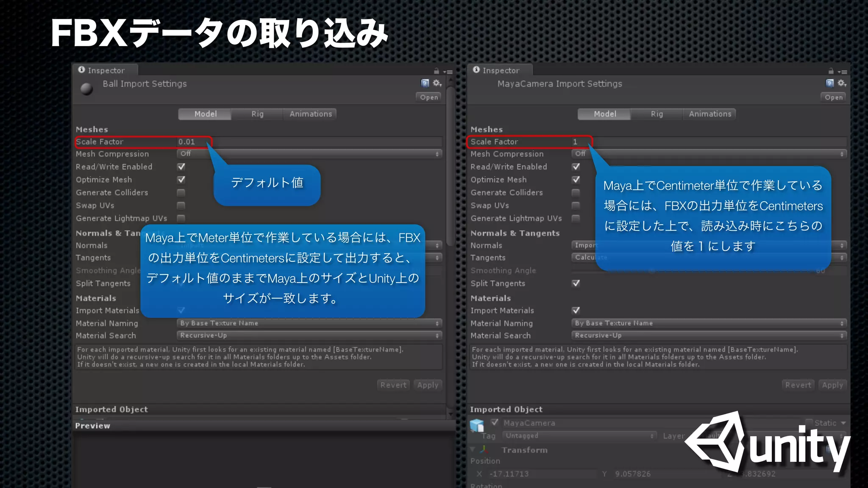Click the Smoothing Angle slider in MayaCamera settings
Viewport: 868px width, 488px height.
point(691,271)
